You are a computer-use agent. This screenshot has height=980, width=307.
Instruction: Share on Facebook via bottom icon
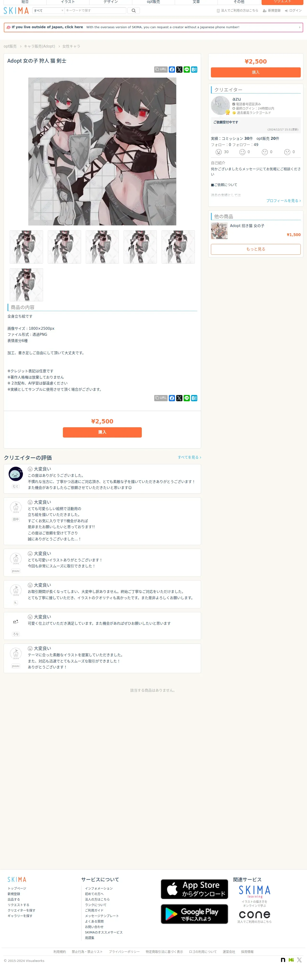pos(172,398)
